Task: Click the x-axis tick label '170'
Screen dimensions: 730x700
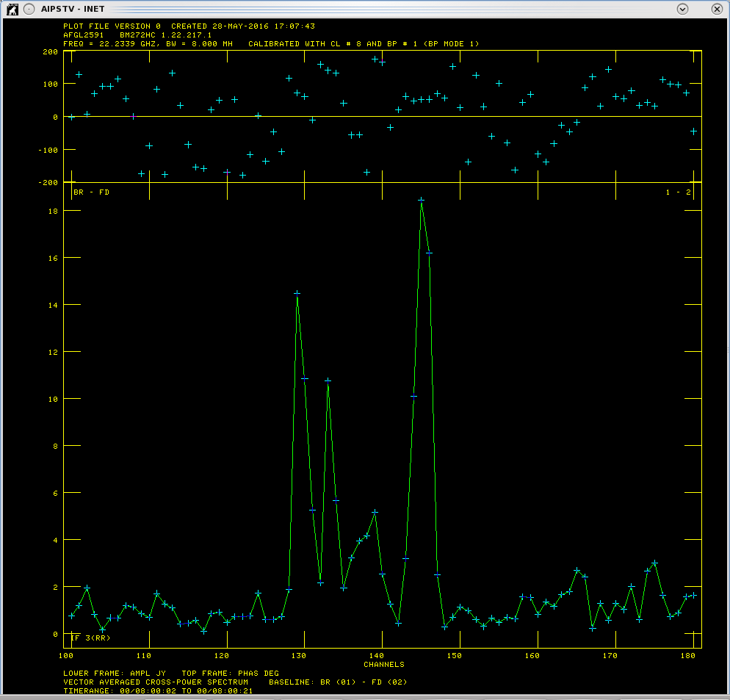Action: [x=610, y=655]
